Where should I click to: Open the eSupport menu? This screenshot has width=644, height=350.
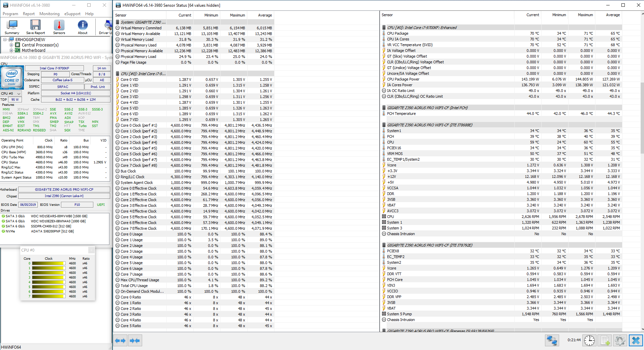72,14
